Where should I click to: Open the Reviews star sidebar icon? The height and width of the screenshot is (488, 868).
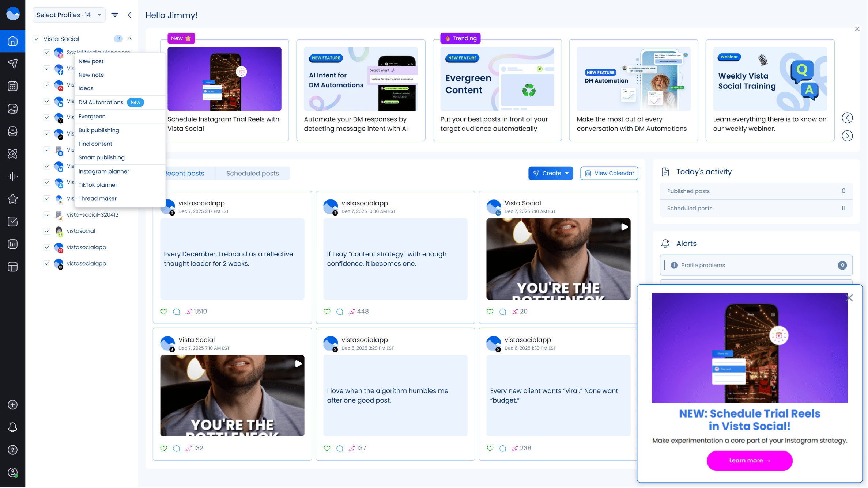[x=13, y=199]
